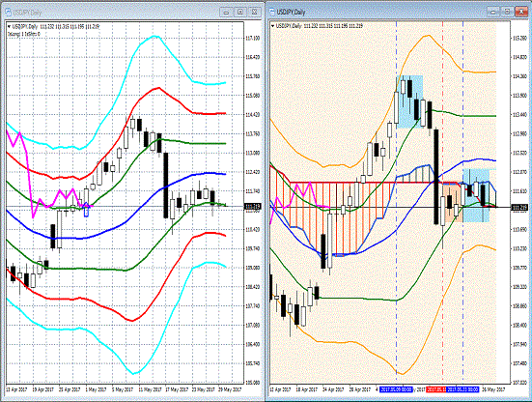Click the 113.080 price level on left chart scale

(252, 153)
